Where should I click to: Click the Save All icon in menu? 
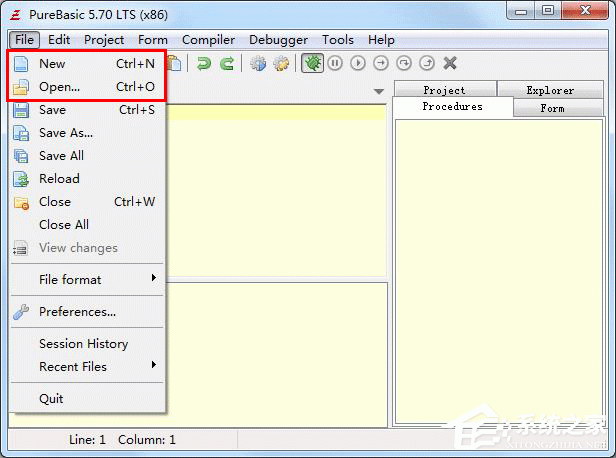21,156
